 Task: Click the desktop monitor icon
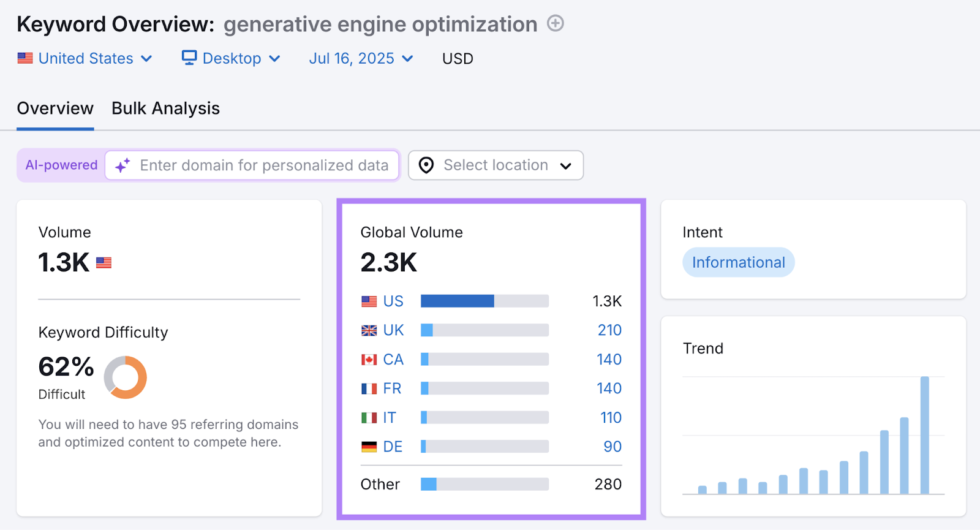click(189, 58)
